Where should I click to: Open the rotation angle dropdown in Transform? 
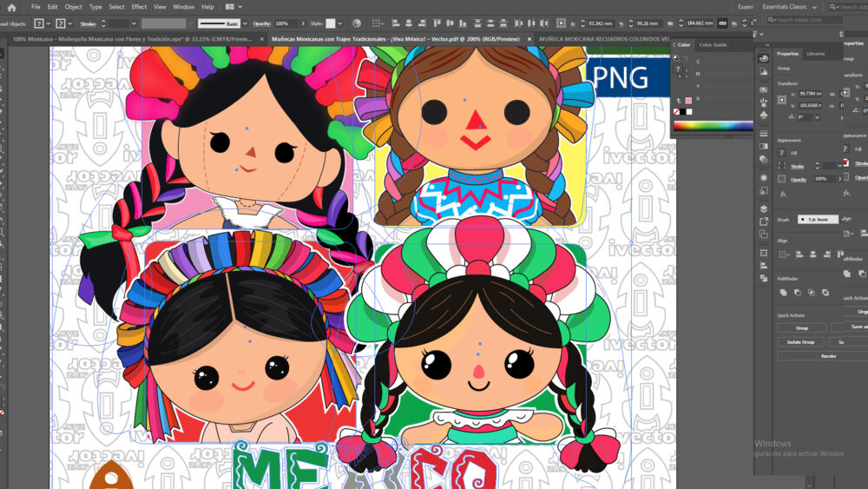click(x=817, y=117)
